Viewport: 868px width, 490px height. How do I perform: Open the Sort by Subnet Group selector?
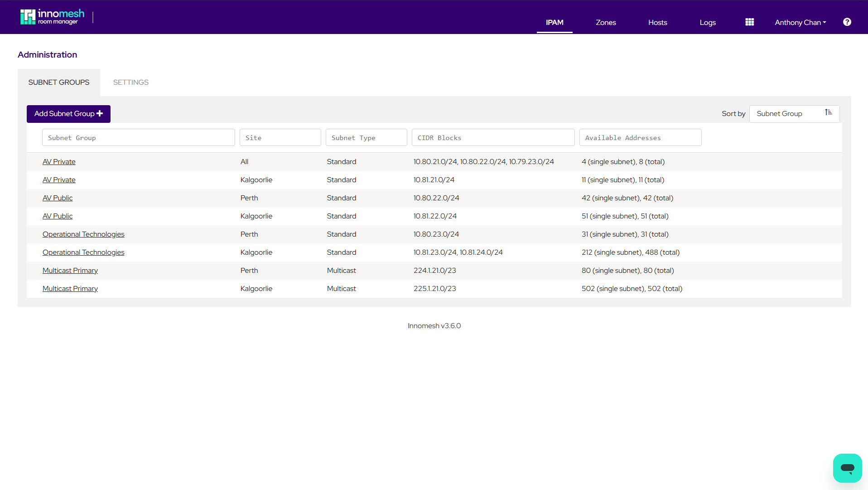(x=788, y=113)
